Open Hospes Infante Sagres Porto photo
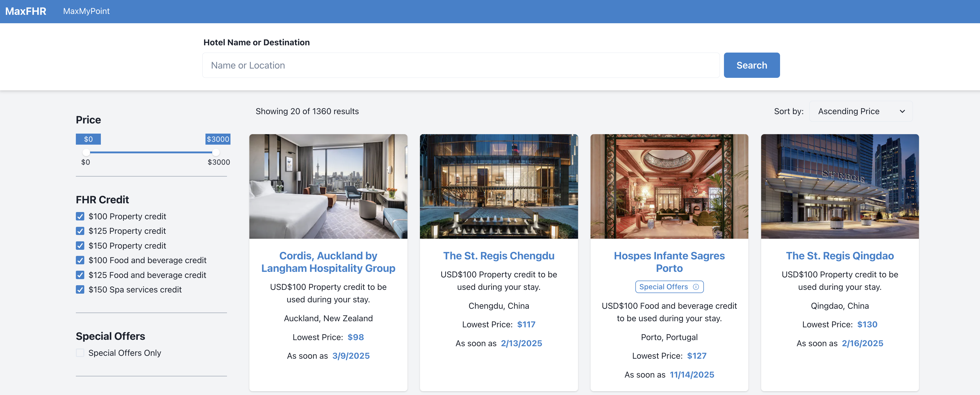 point(669,186)
